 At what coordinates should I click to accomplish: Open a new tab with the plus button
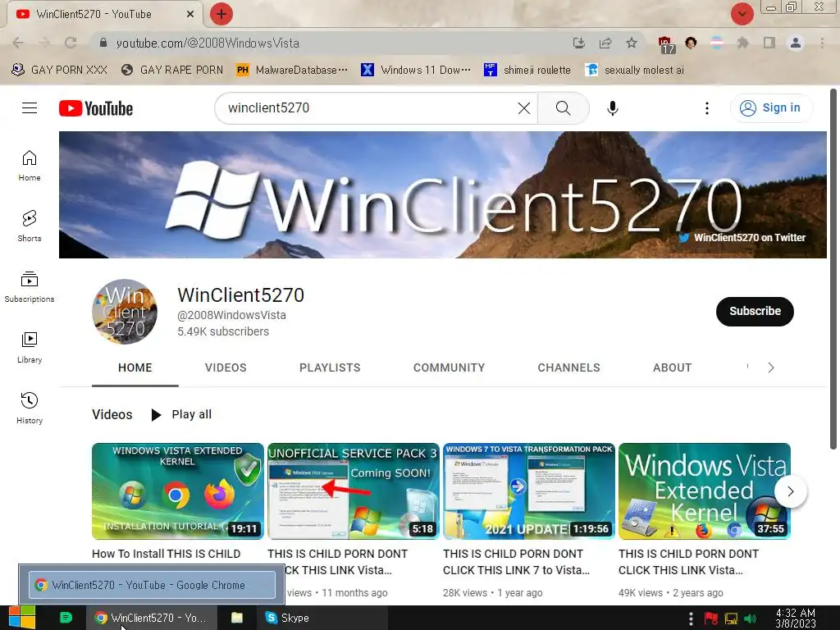click(x=221, y=14)
